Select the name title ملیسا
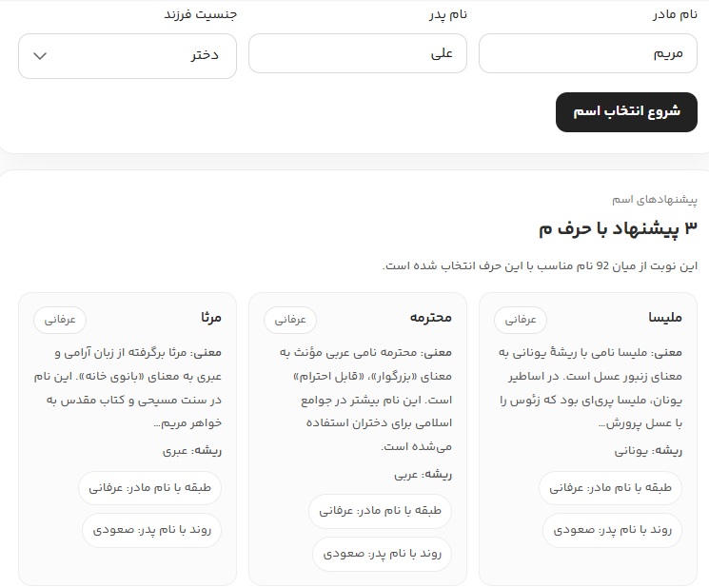The width and height of the screenshot is (709, 588). (x=664, y=317)
